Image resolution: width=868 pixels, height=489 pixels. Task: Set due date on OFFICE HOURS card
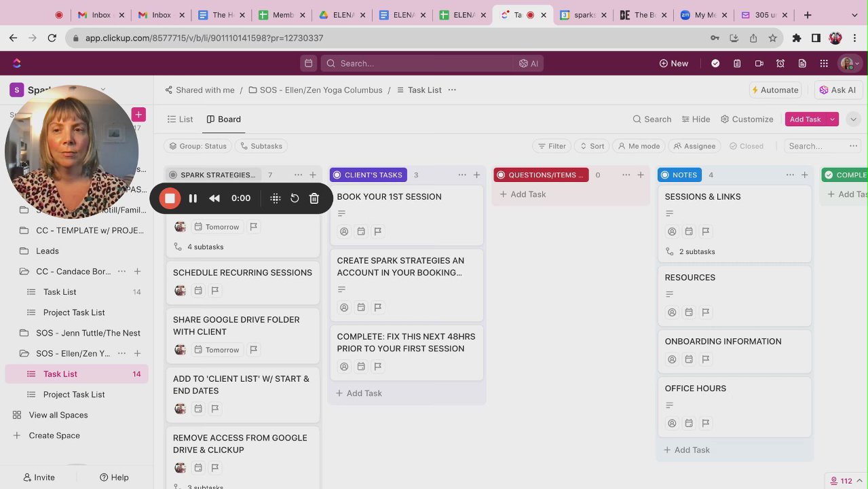coord(689,423)
